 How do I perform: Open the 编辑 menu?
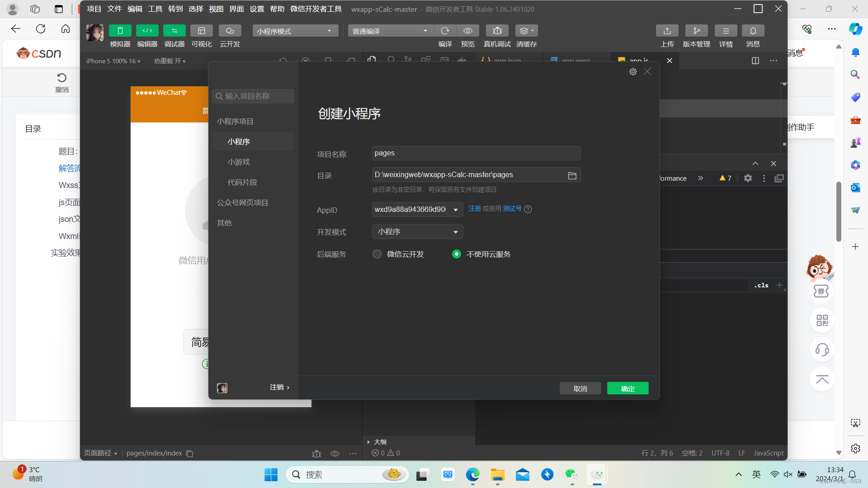coord(135,9)
